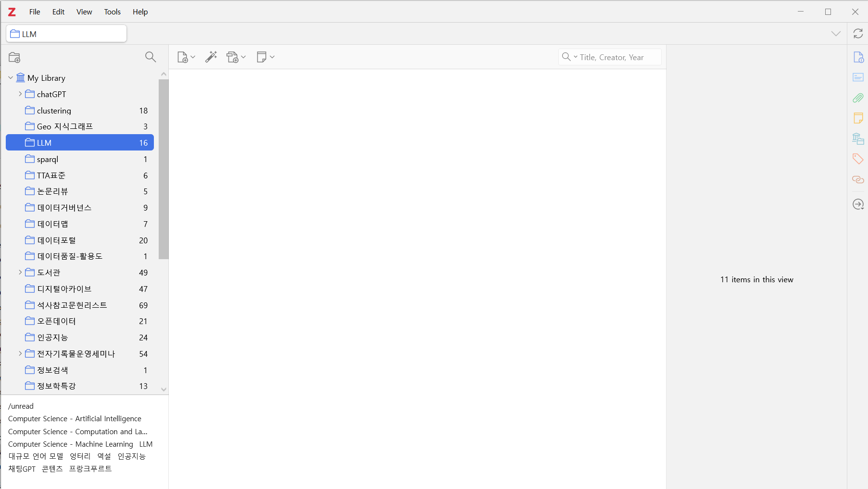This screenshot has height=489, width=868.
Task: Select the 데이터품질-활용도 collection
Action: pos(80,256)
